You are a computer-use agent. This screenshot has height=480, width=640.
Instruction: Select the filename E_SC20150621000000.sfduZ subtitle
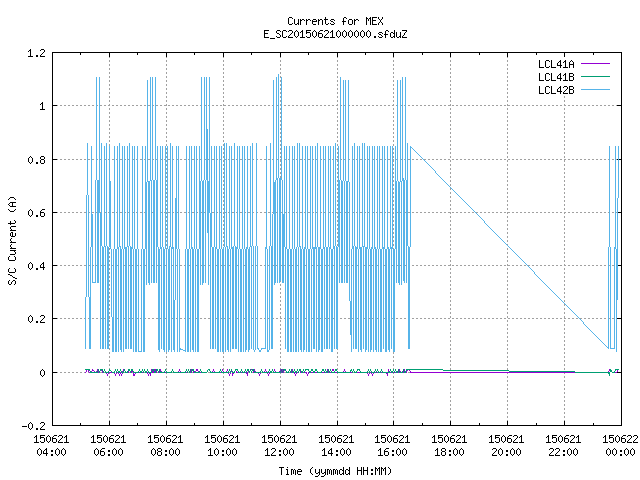pyautogui.click(x=335, y=34)
